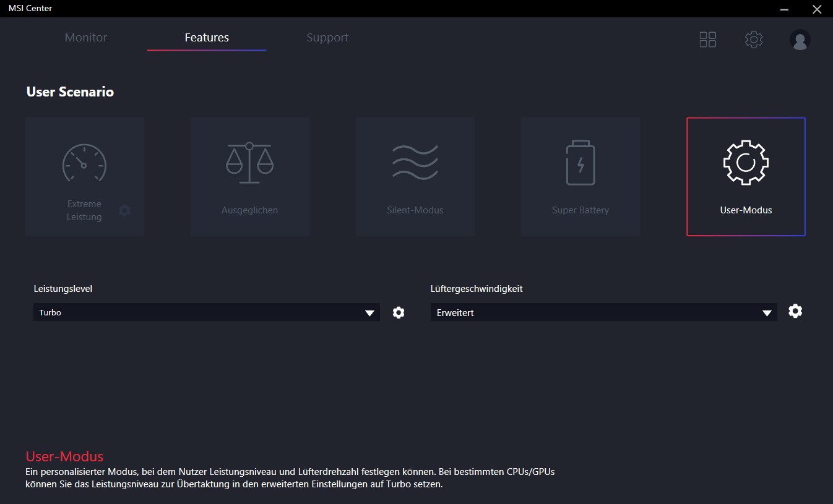Image resolution: width=833 pixels, height=504 pixels.
Task: Expand the Leistungslevel Turbo dropdown
Action: pyautogui.click(x=207, y=312)
